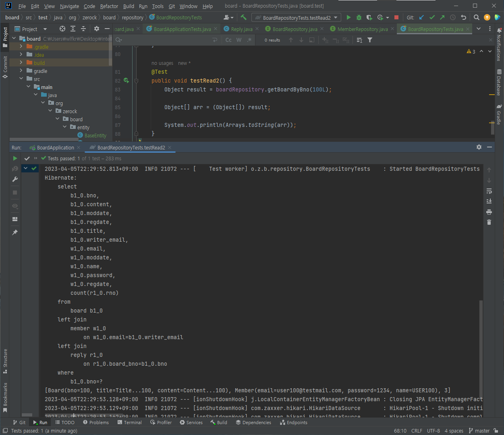Viewport: 504px width, 435px height.
Task: Open the warnings indicator in editor
Action: [x=471, y=52]
